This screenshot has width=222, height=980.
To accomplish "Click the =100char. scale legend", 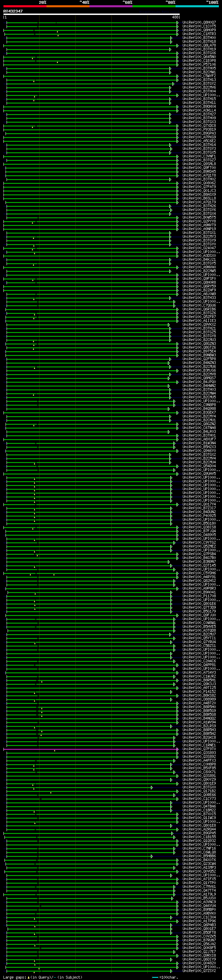I will 169,977.
